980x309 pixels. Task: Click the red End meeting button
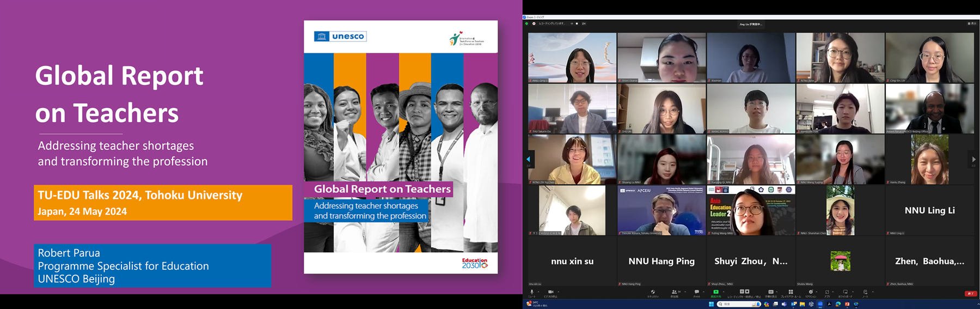coord(971,294)
